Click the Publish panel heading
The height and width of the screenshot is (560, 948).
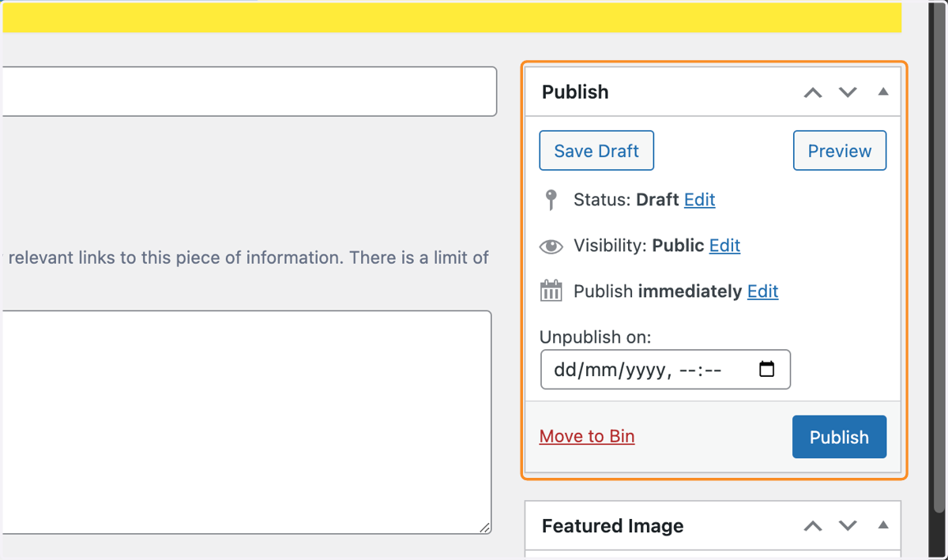pos(575,92)
